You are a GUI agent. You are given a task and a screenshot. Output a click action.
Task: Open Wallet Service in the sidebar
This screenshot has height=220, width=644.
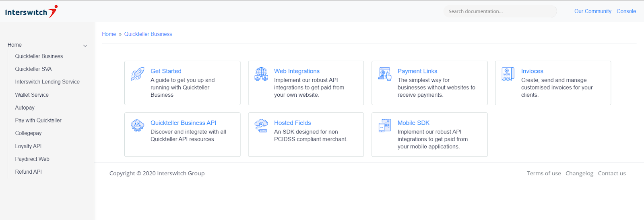tap(32, 95)
